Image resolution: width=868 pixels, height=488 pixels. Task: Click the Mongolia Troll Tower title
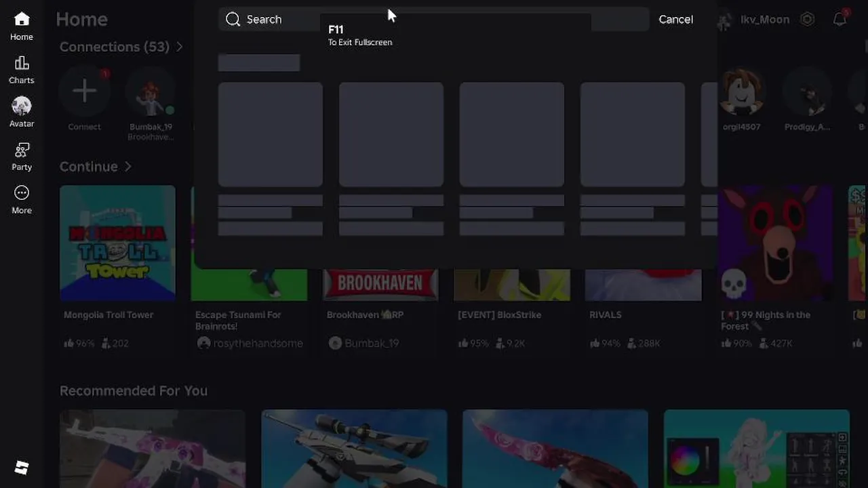(108, 314)
